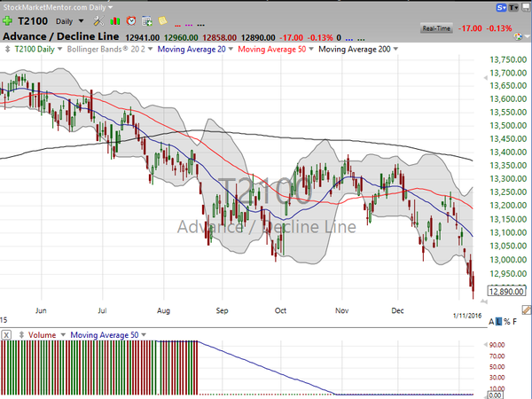Click the blue ellipsis after zero value

click(x=348, y=39)
